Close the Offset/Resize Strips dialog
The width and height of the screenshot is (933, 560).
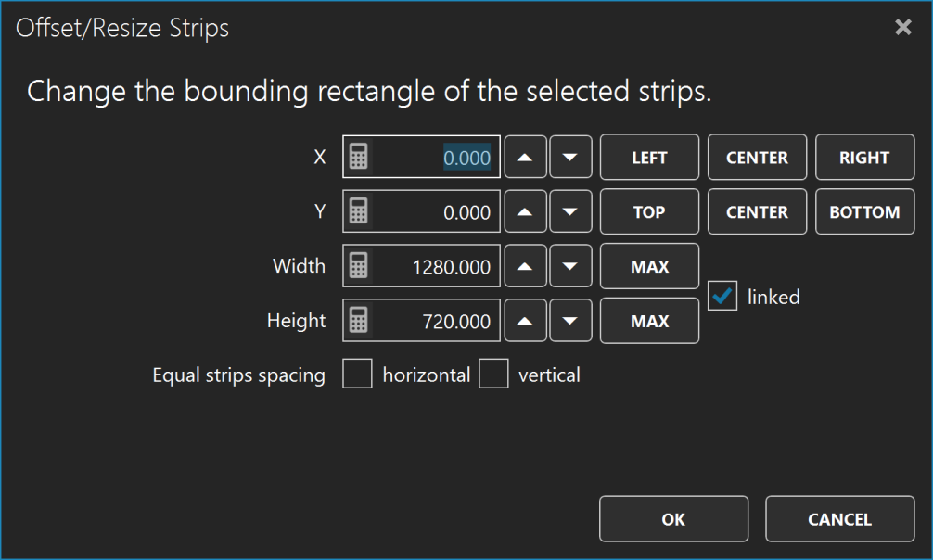(x=903, y=27)
